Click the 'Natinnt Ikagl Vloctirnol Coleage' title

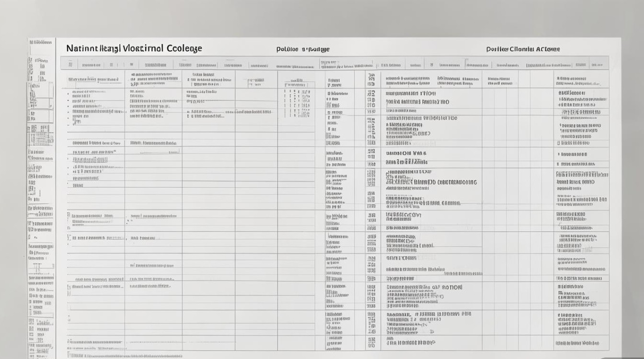click(134, 48)
